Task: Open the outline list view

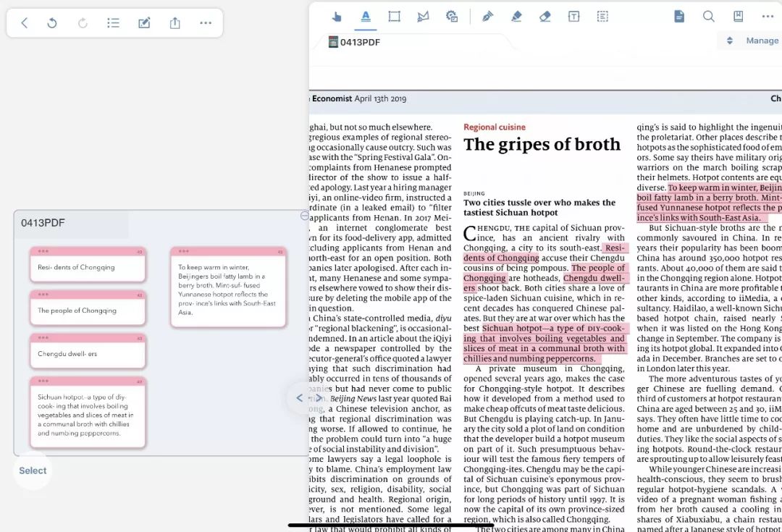Action: pos(113,23)
